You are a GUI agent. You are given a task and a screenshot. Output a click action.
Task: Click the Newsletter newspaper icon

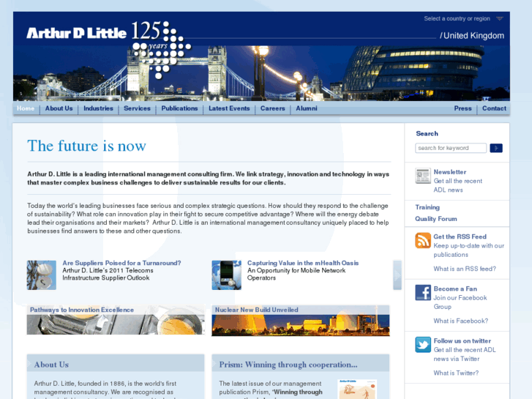click(423, 176)
